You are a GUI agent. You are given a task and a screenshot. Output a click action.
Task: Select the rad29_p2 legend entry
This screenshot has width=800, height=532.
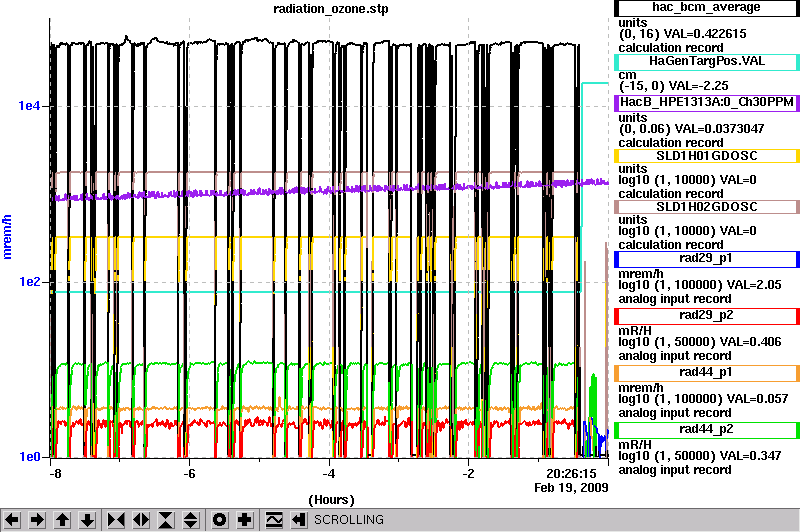click(706, 316)
